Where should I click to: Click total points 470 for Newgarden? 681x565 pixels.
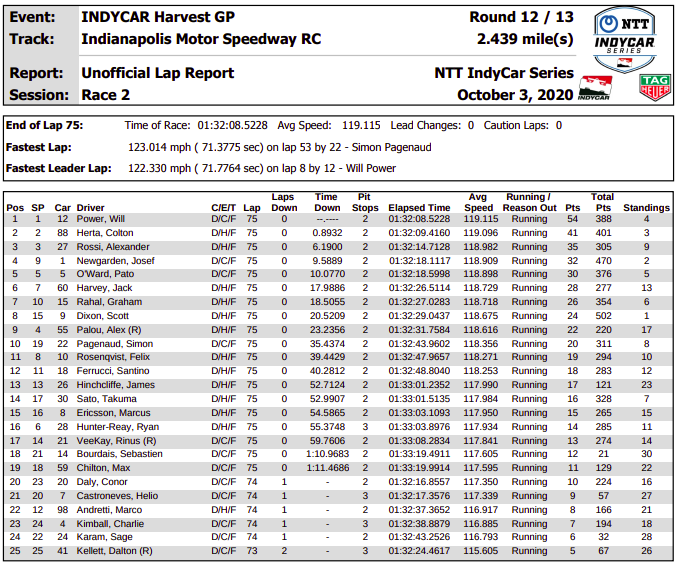point(604,261)
